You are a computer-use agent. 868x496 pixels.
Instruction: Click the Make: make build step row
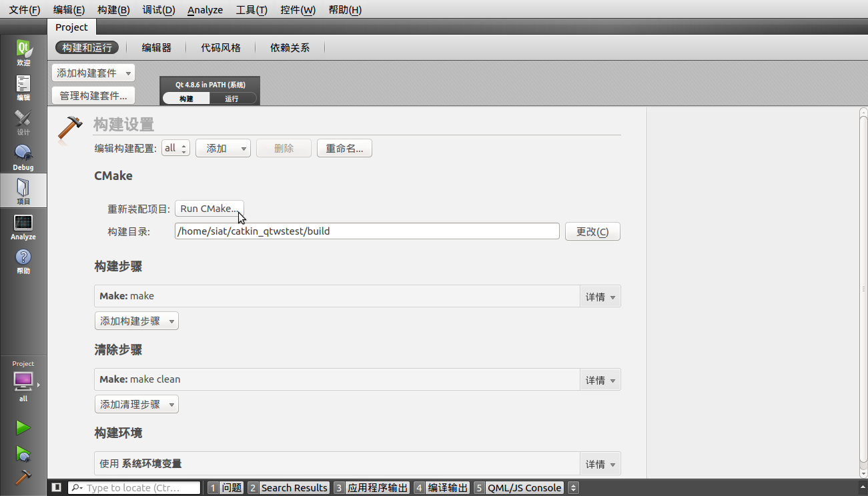[337, 296]
